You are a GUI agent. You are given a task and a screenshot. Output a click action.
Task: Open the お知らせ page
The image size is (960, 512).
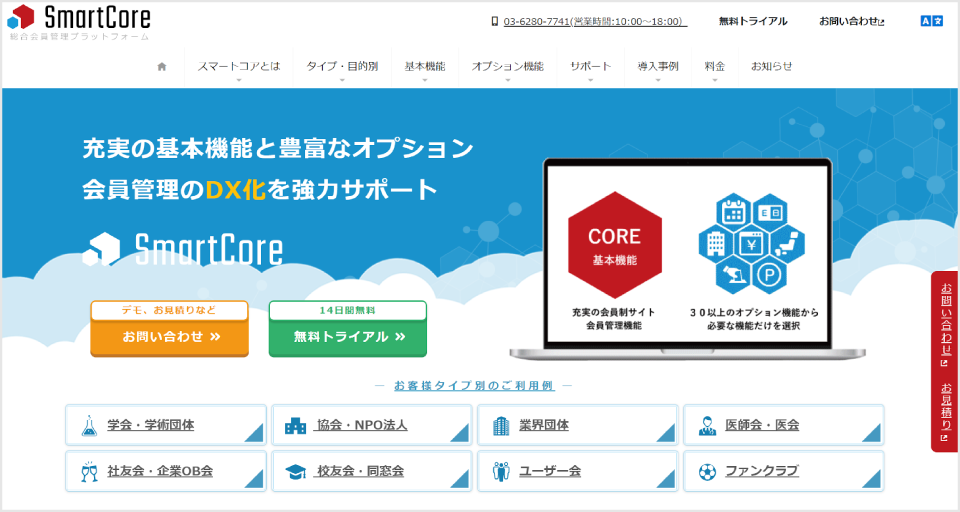pyautogui.click(x=771, y=67)
